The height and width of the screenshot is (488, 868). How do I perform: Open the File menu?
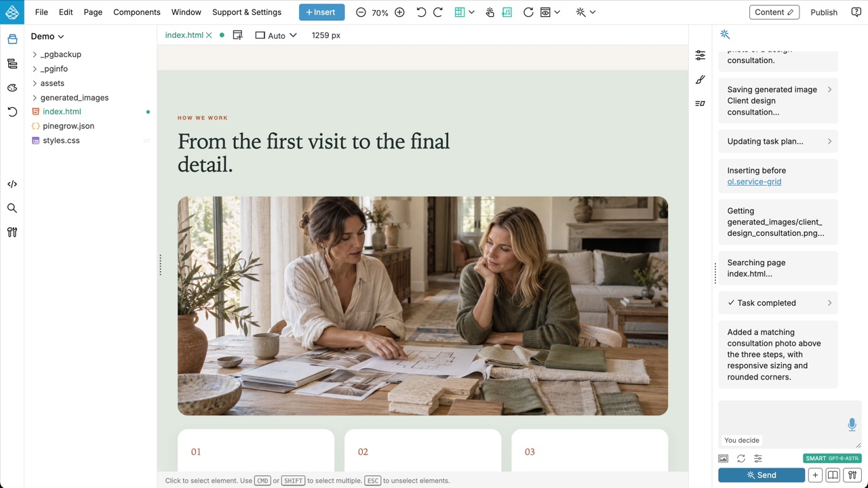coord(41,12)
